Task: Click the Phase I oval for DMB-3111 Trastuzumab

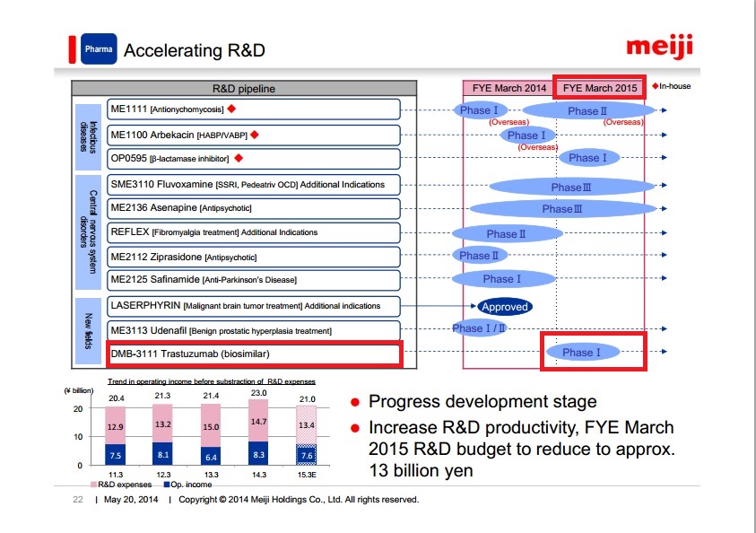Action: click(581, 352)
